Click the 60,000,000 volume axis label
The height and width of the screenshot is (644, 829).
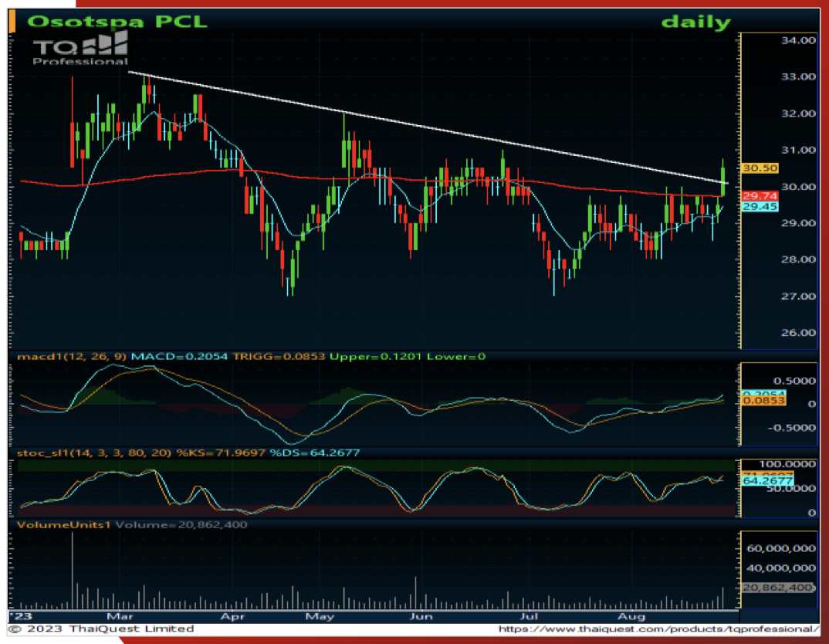click(781, 549)
